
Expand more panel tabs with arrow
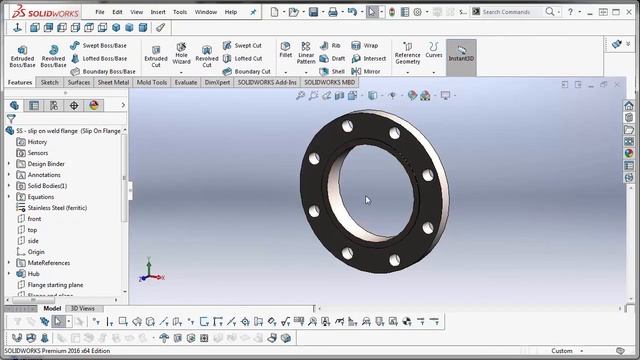tap(123, 105)
